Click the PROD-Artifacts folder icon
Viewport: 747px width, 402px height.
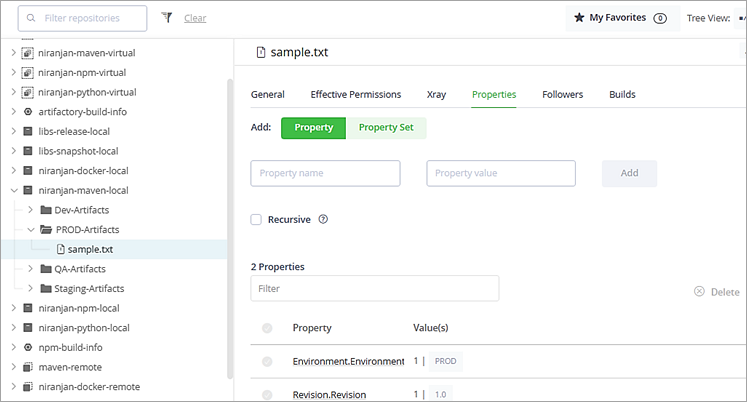pos(45,229)
